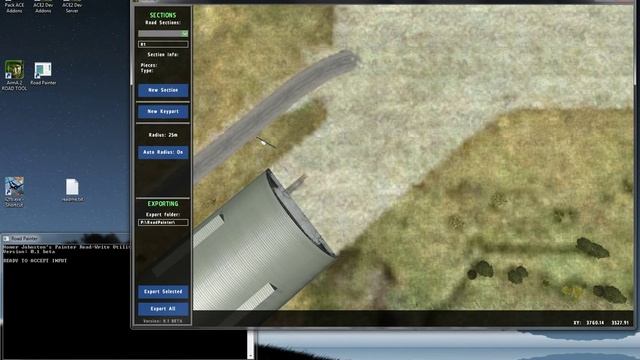Click the READY TO ACCEPT INPUT console line
The height and width of the screenshot is (360, 640).
coord(35,260)
